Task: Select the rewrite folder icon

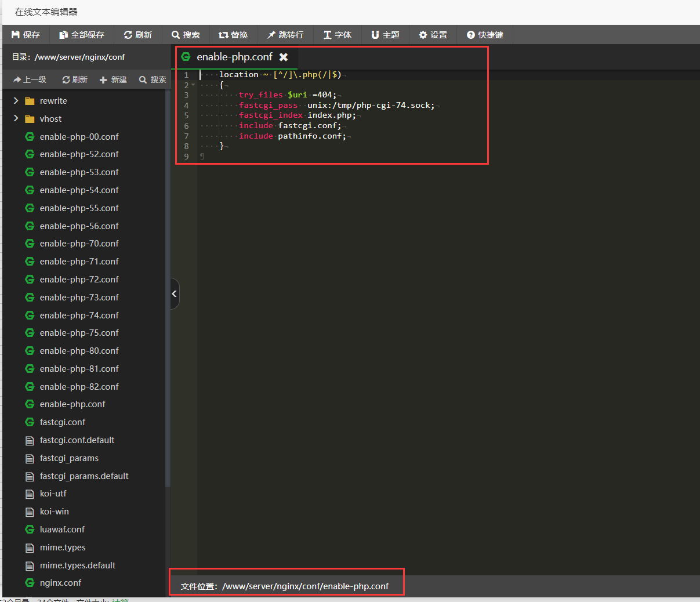Action: (x=30, y=101)
